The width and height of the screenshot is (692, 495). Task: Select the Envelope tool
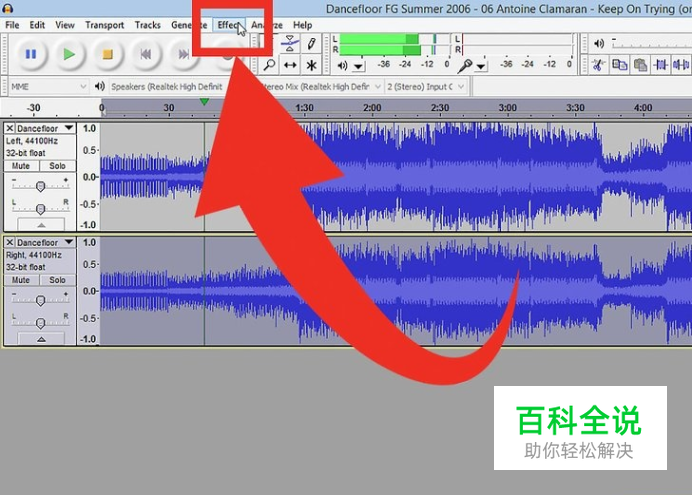290,43
